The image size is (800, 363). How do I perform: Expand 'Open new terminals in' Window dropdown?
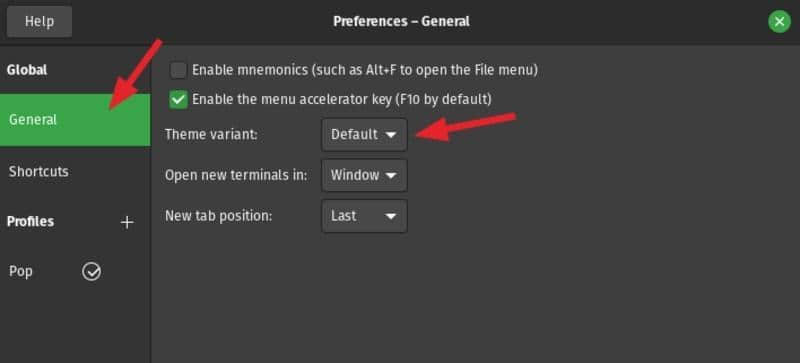364,176
